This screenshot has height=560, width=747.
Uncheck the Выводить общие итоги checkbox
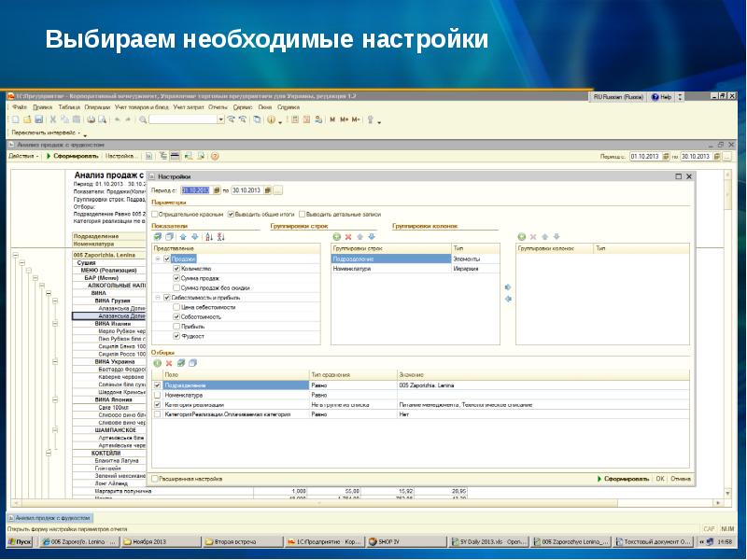coord(232,214)
